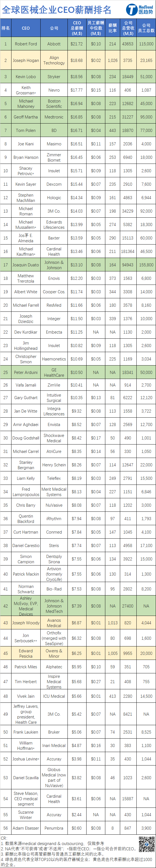Click the Johnson & Johnson MedTech cell
156x868 pixels.
click(x=54, y=606)
